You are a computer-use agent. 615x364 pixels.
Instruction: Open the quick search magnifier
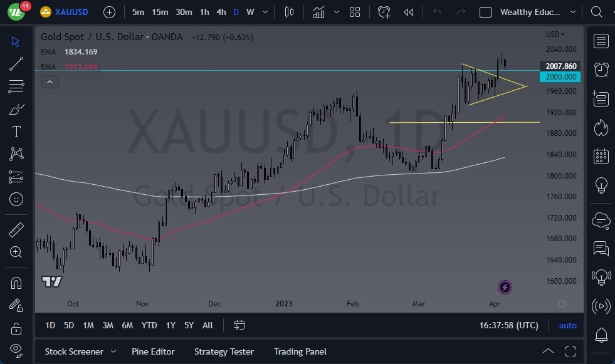pyautogui.click(x=597, y=12)
